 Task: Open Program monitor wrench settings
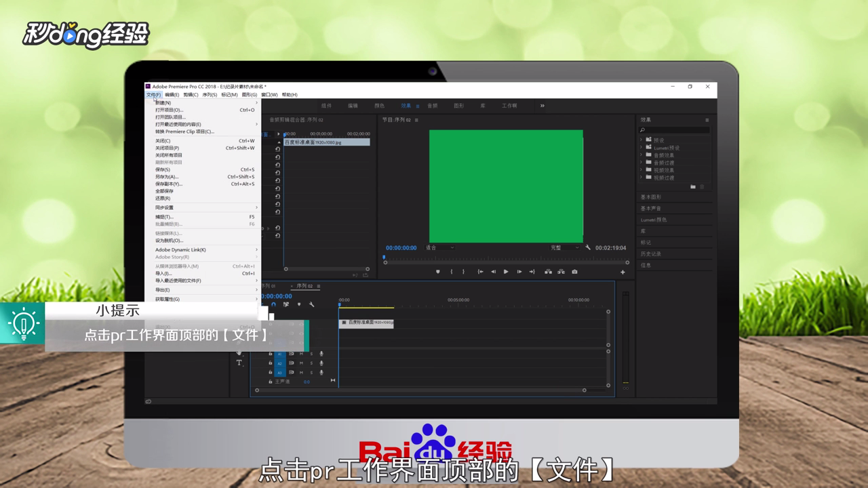pos(588,248)
